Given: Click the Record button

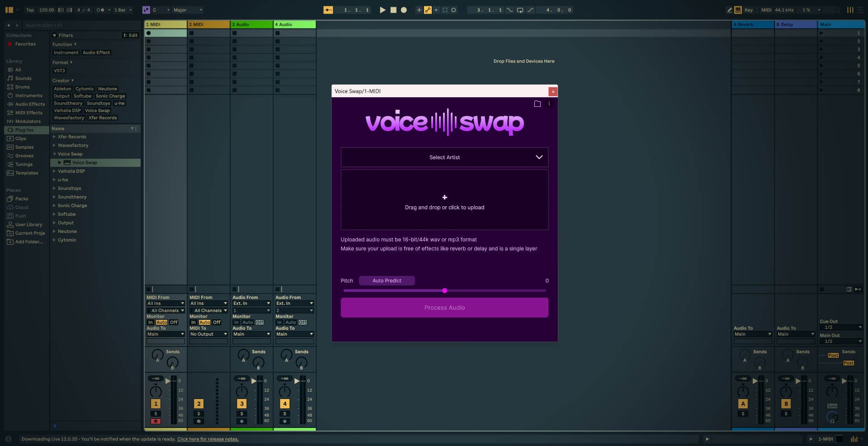Looking at the screenshot, I should 404,9.
